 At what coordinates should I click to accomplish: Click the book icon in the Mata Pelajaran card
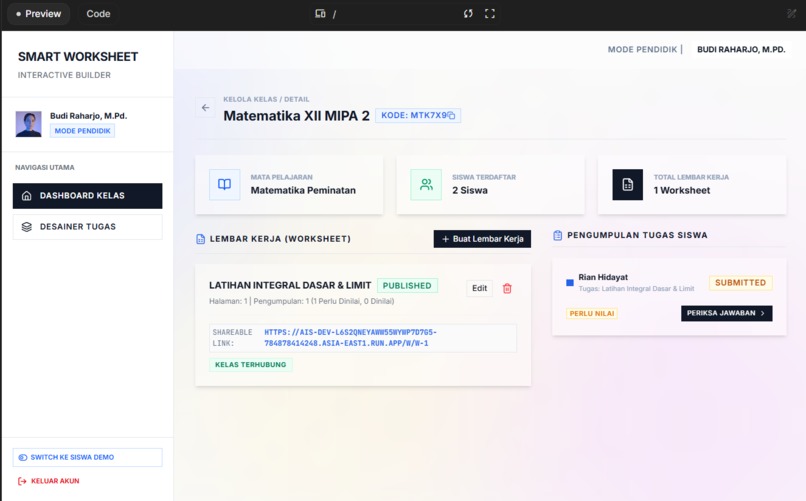point(225,184)
